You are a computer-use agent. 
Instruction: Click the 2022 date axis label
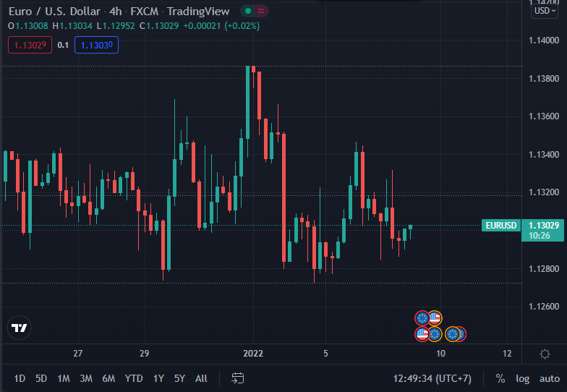[x=253, y=353]
